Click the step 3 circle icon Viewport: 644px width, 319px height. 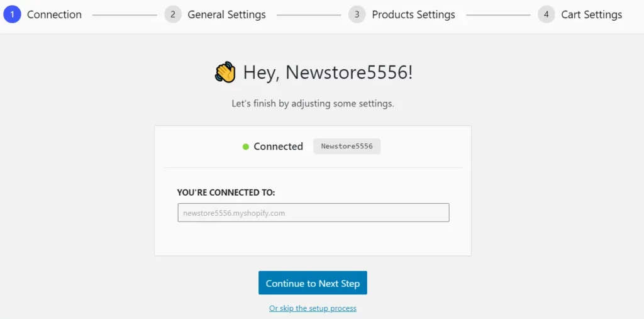(357, 15)
